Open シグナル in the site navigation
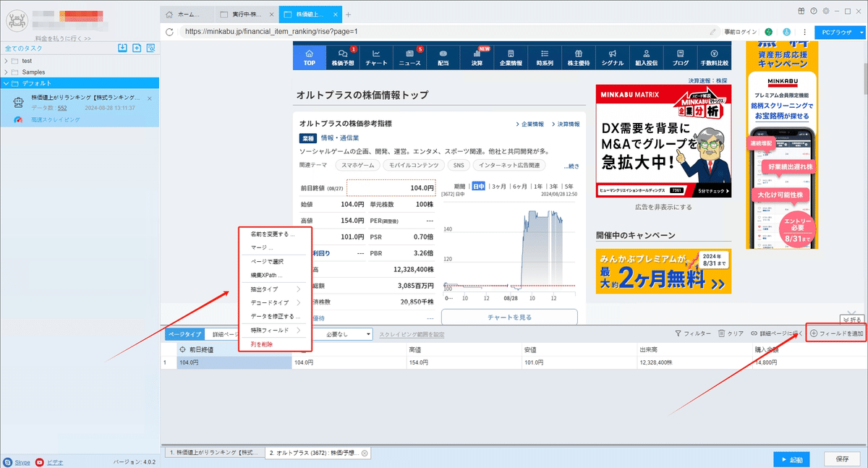This screenshot has width=868, height=468. 612,57
